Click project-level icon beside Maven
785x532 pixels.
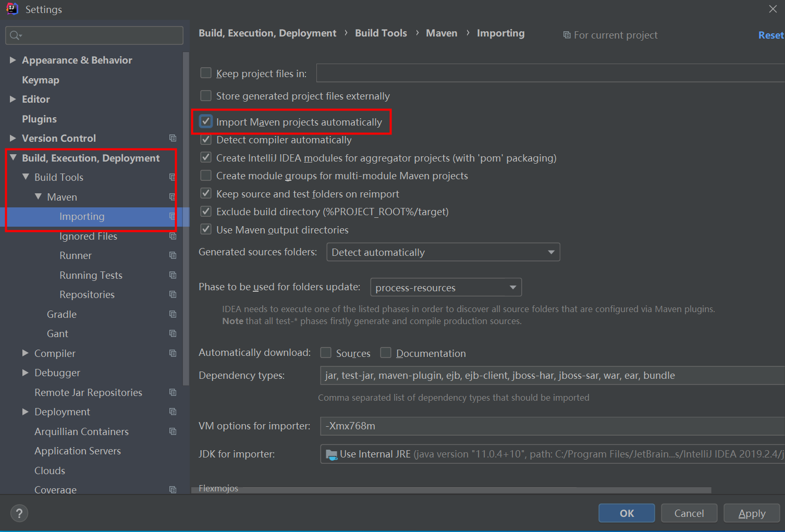pyautogui.click(x=173, y=197)
